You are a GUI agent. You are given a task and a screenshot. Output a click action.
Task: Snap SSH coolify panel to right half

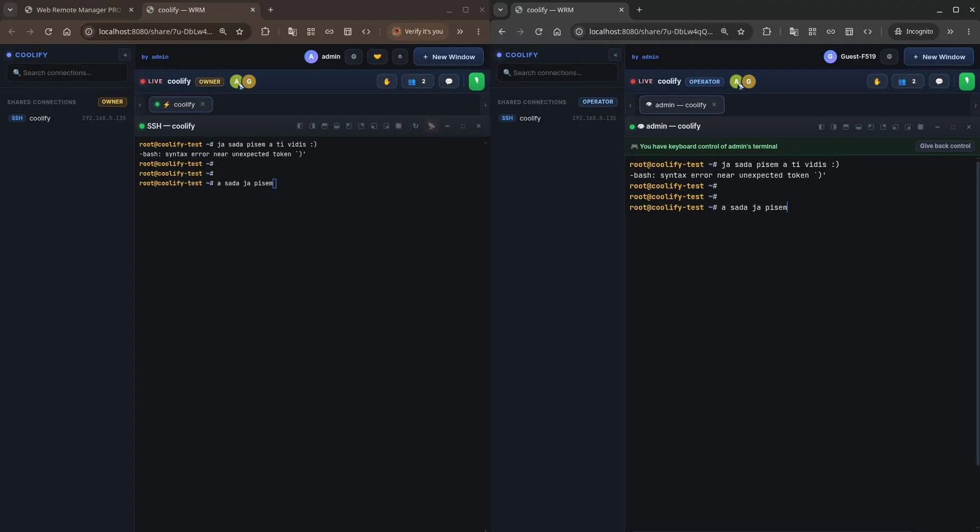coord(312,126)
